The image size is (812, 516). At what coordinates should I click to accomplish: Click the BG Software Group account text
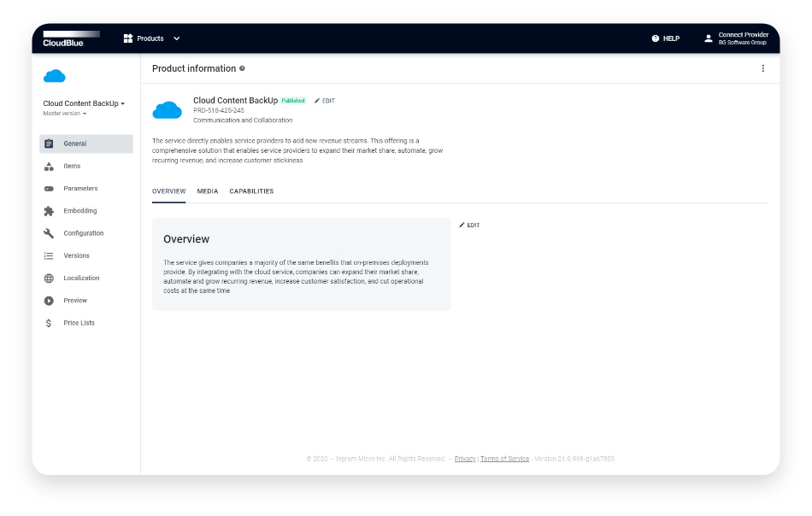(x=742, y=43)
